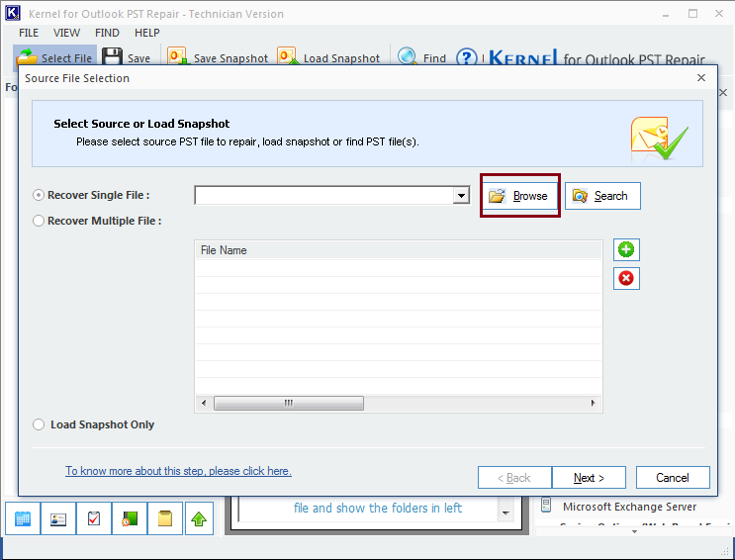The image size is (735, 560).
Task: Open the tasks checkmark icon at bottom
Action: point(94,518)
